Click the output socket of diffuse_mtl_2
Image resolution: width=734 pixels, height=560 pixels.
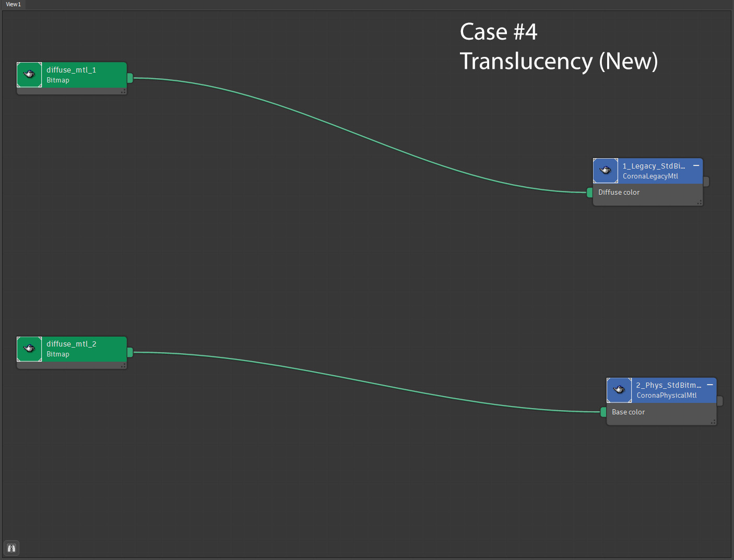click(130, 352)
